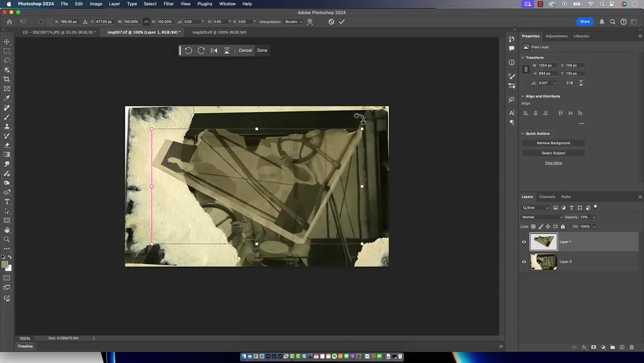Open the Layer menu

pyautogui.click(x=114, y=4)
